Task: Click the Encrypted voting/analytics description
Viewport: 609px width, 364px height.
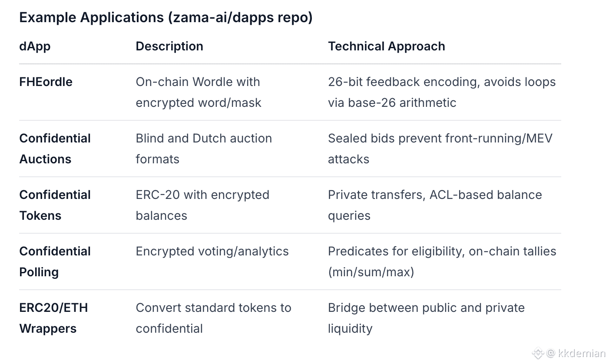Action: coord(212,251)
